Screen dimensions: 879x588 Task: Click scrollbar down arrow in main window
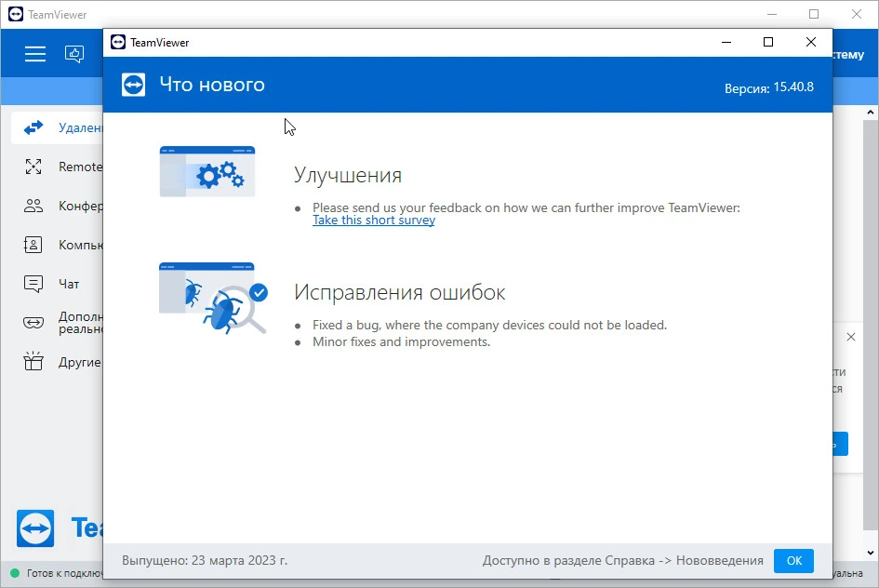tap(870, 553)
